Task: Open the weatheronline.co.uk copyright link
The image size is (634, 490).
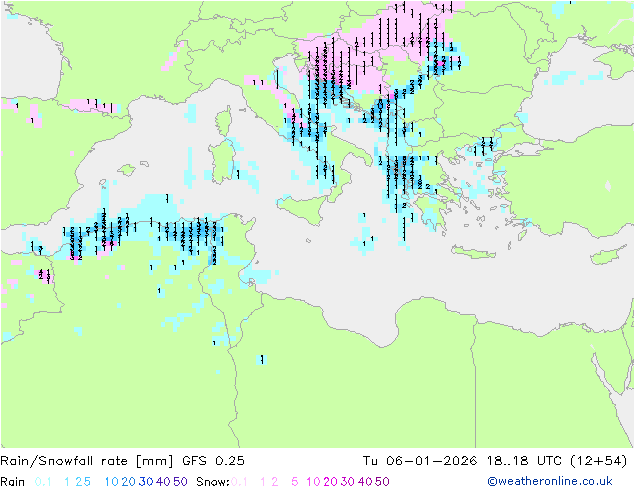Action: coord(550,482)
